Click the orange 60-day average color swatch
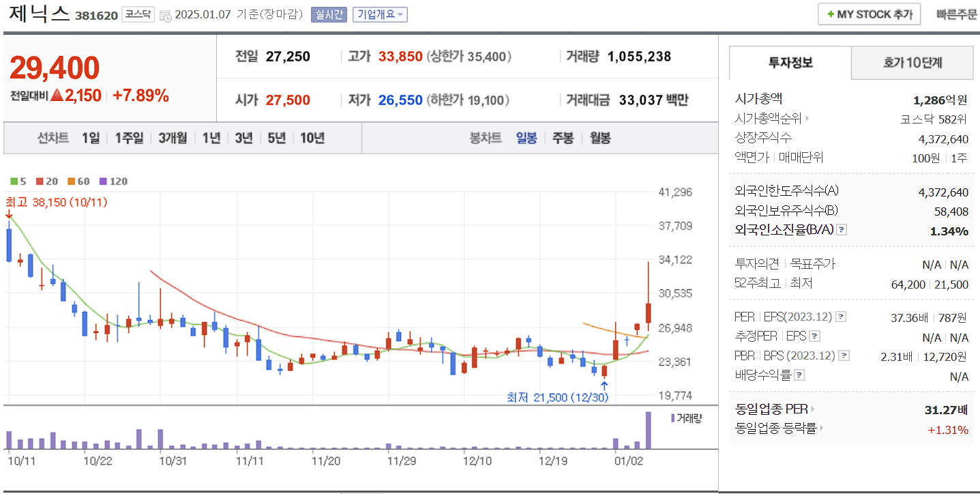The image size is (980, 494). point(71,181)
